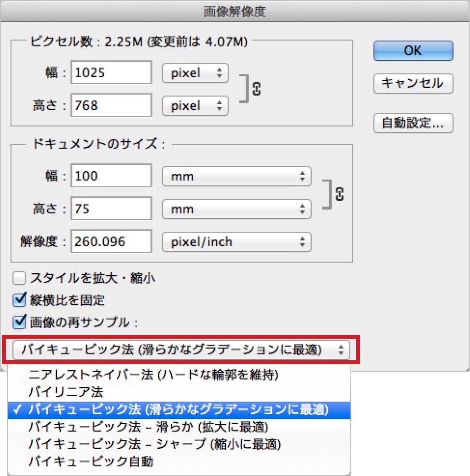
Task: Expand the document height mm dropdown
Action: coord(236,209)
